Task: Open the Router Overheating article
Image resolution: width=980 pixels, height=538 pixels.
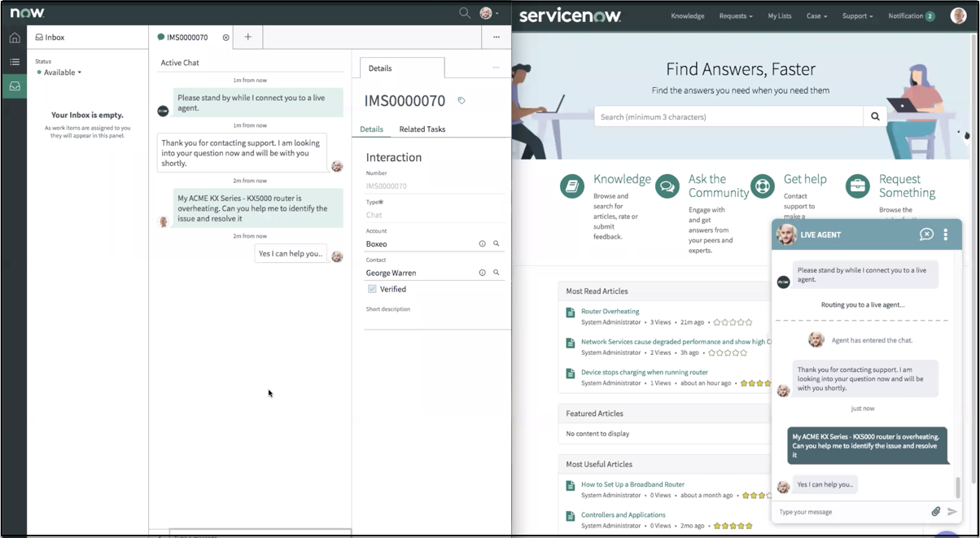Action: (x=610, y=311)
